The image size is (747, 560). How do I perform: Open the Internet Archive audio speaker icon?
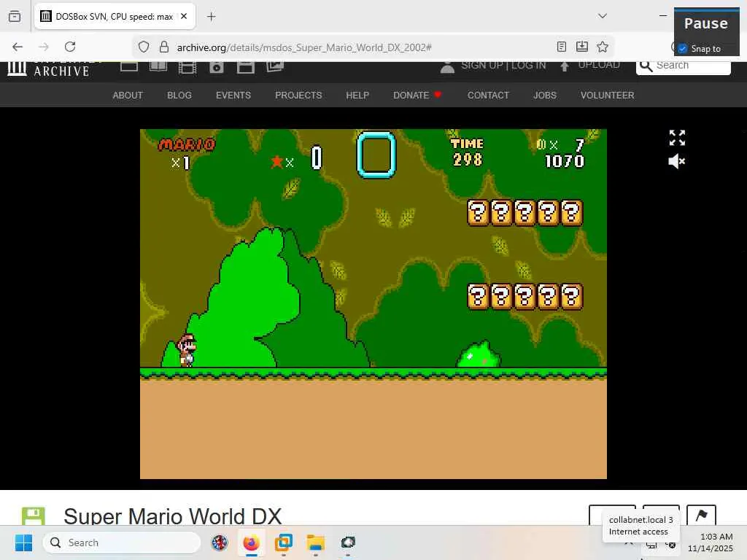click(216, 67)
